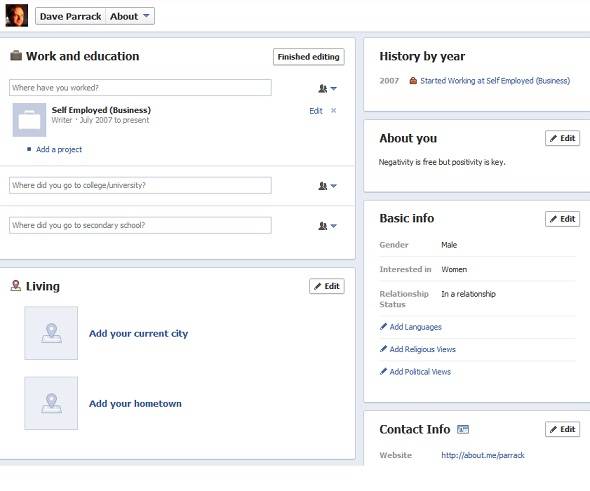
Task: Click the current city placeholder map icon
Action: tap(51, 333)
